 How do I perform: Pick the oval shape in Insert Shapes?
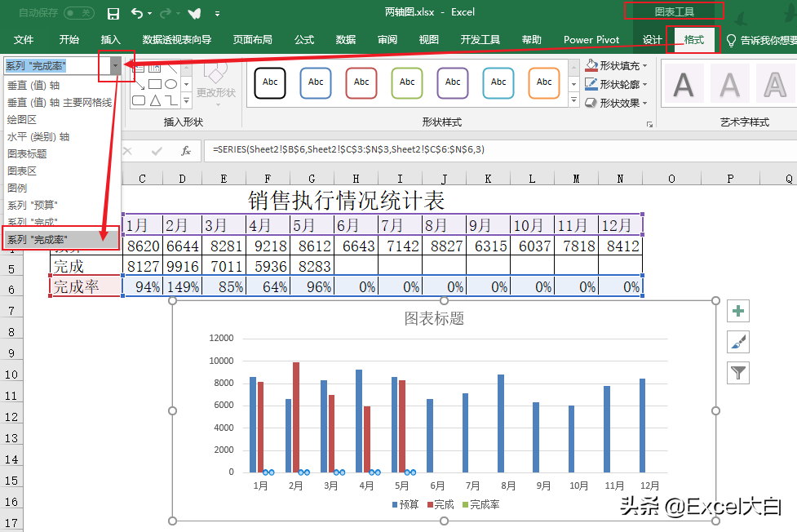(x=171, y=84)
